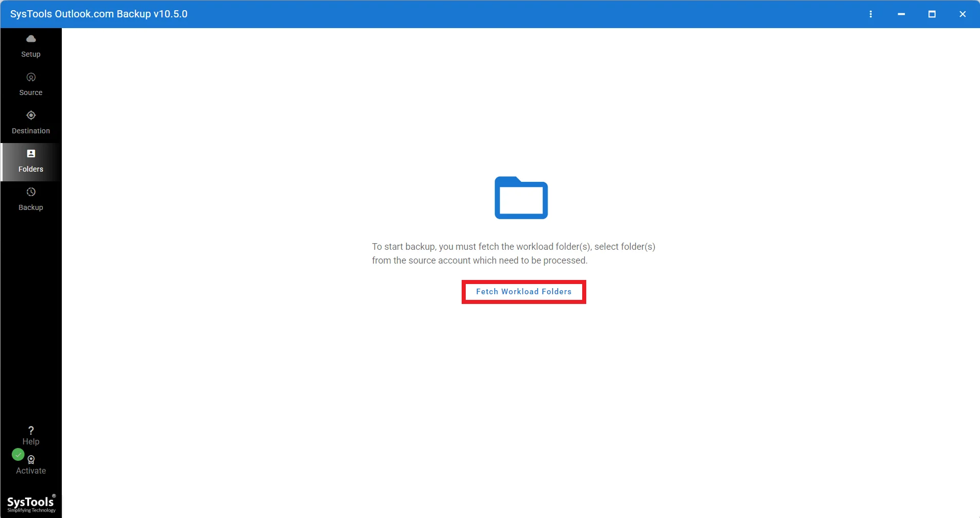Minimize the SysTools Outlook.com Backup window
The image size is (980, 518).
point(901,14)
